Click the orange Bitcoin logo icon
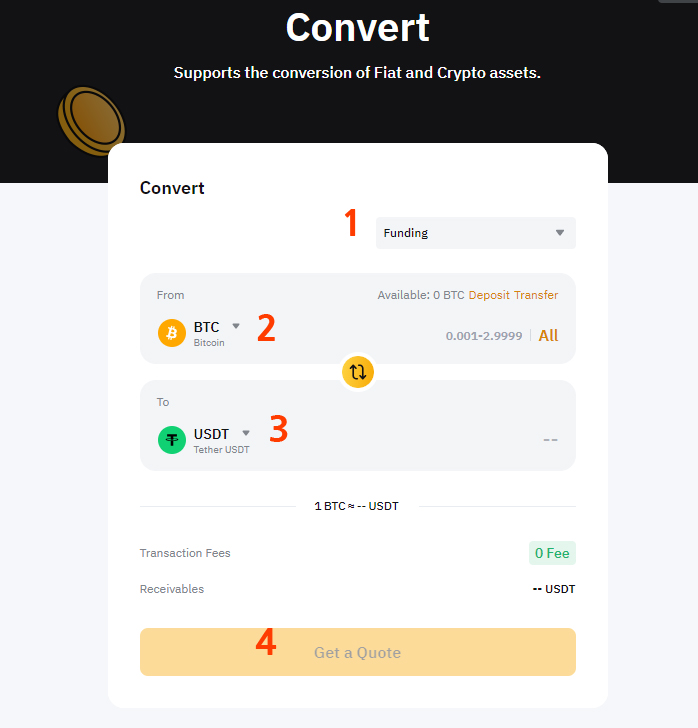Image resolution: width=698 pixels, height=728 pixels. pos(172,333)
